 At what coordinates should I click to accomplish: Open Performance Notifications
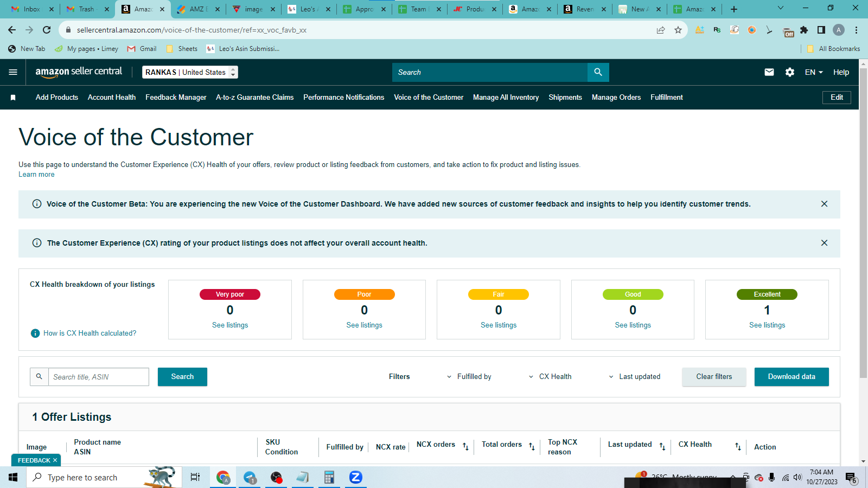pyautogui.click(x=344, y=98)
